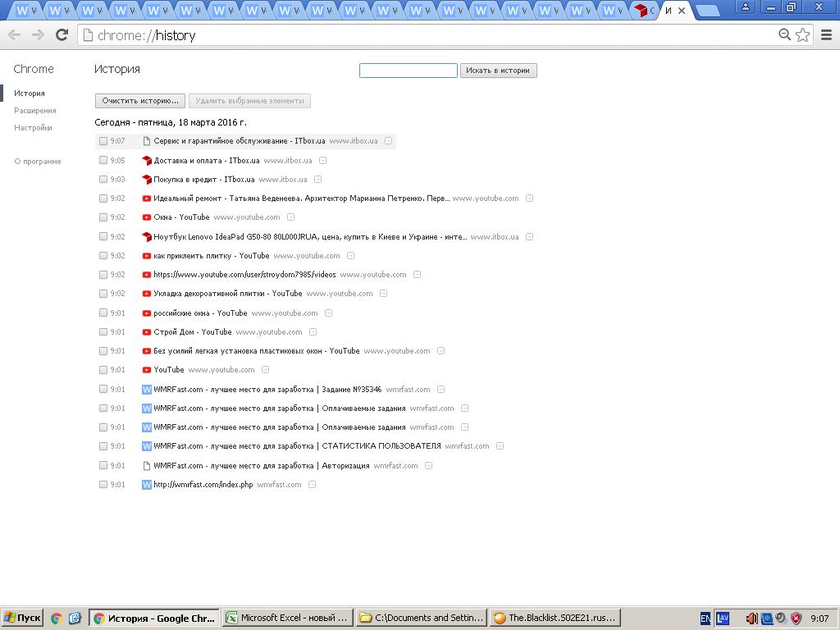Go to 'Настройки' in the sidebar

pos(33,127)
